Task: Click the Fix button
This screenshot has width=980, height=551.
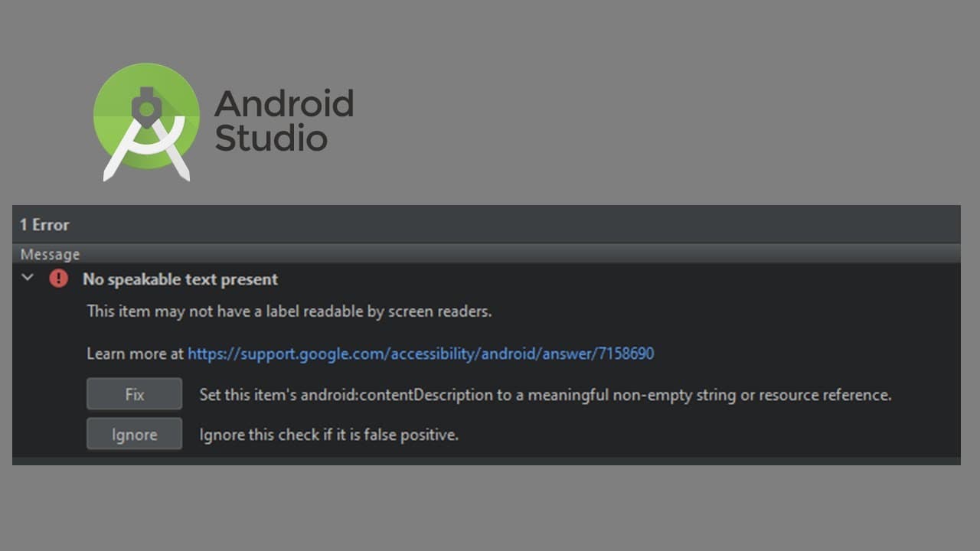Action: point(134,394)
